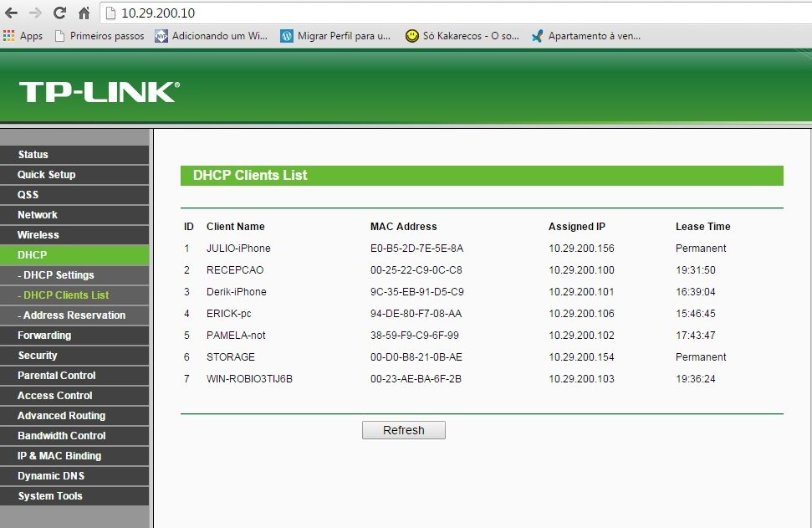812x528 pixels.
Task: Select client name PAMELA-not
Action: [236, 336]
